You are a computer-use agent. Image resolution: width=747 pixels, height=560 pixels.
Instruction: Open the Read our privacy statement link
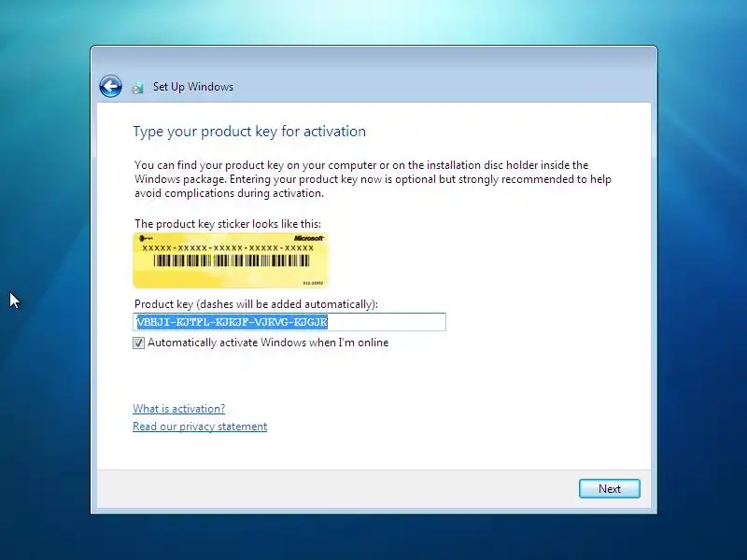(200, 427)
